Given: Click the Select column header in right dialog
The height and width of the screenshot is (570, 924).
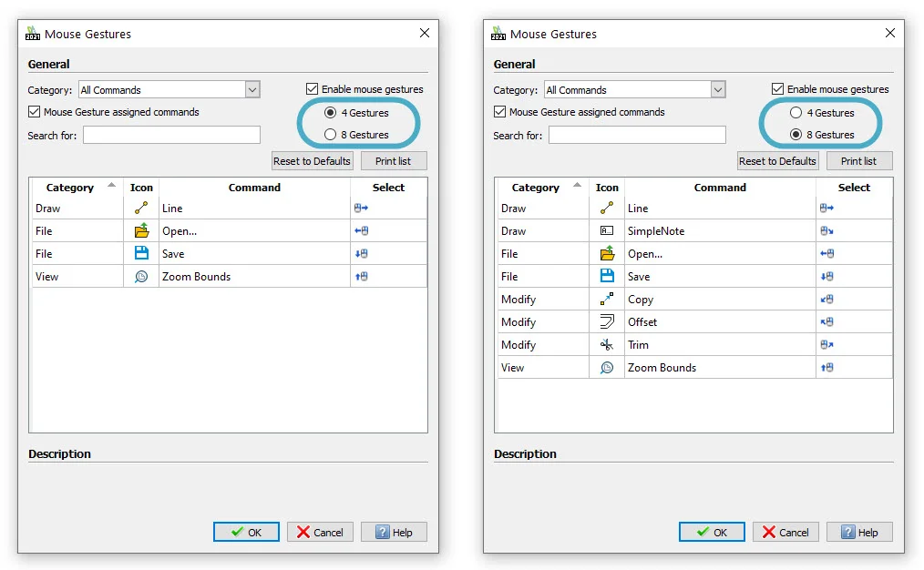Looking at the screenshot, I should click(854, 188).
